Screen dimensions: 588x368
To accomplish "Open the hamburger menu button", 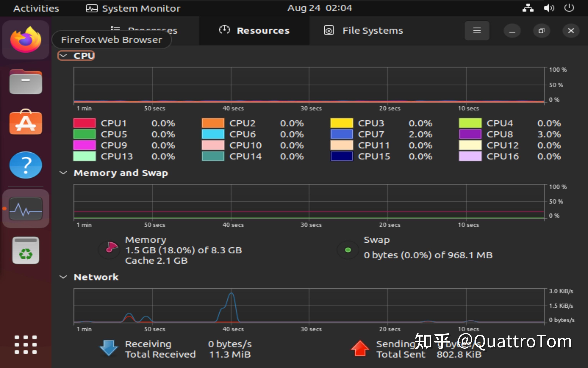I will click(477, 31).
